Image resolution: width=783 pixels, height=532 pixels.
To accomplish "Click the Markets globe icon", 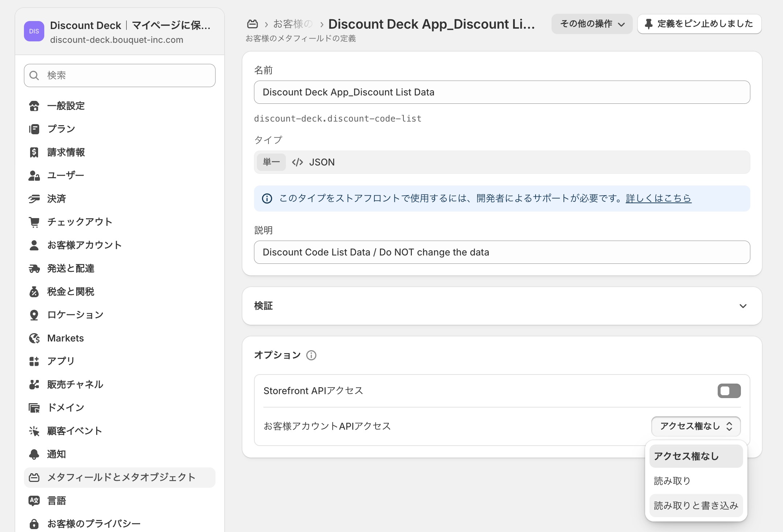I will [x=34, y=338].
